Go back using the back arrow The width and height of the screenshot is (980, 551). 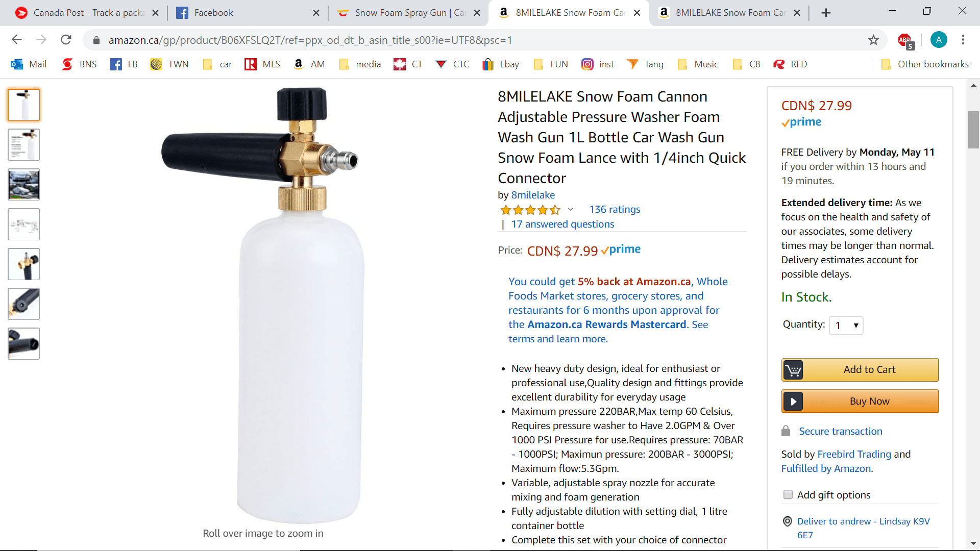click(x=17, y=40)
